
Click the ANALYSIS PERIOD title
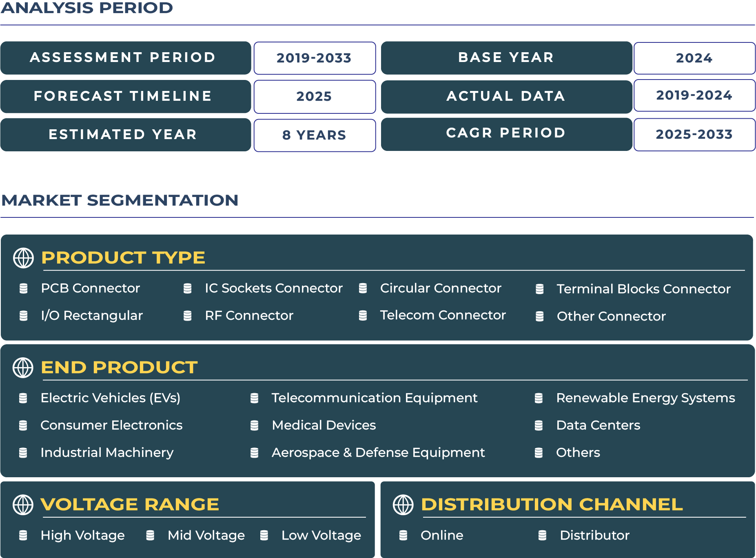point(87,8)
